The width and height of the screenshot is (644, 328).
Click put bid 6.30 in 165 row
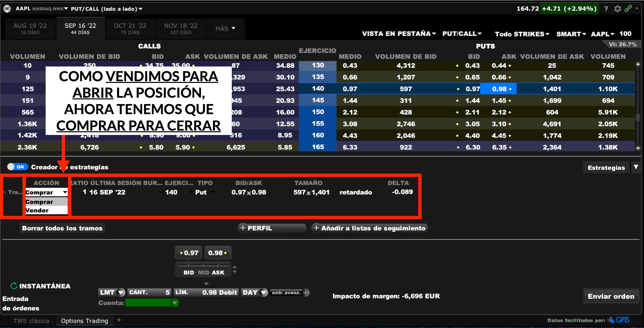[x=473, y=147]
